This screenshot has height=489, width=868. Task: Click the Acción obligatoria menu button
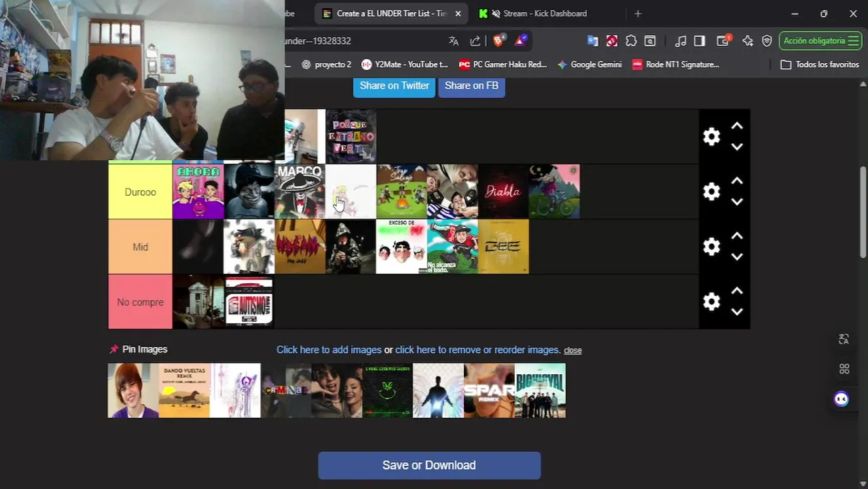tap(820, 41)
